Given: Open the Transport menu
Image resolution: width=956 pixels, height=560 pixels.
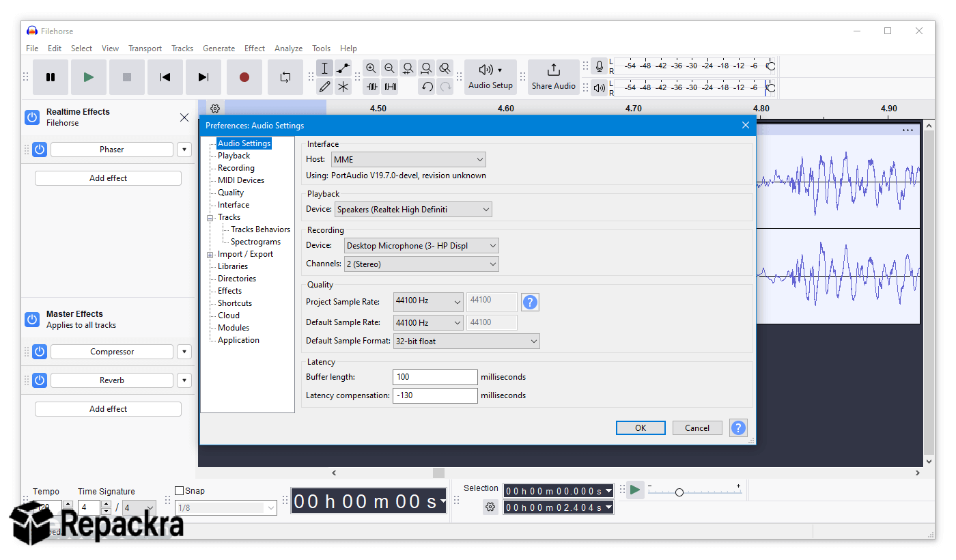Looking at the screenshot, I should click(145, 48).
